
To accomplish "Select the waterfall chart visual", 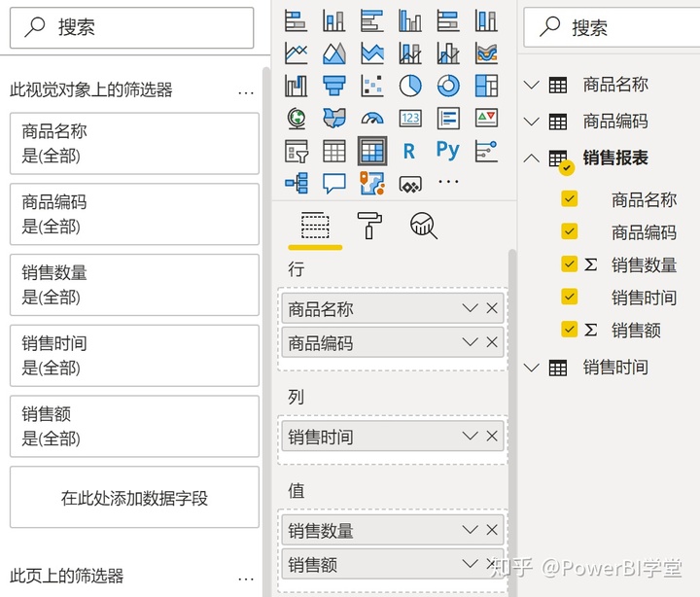I will coord(296,86).
